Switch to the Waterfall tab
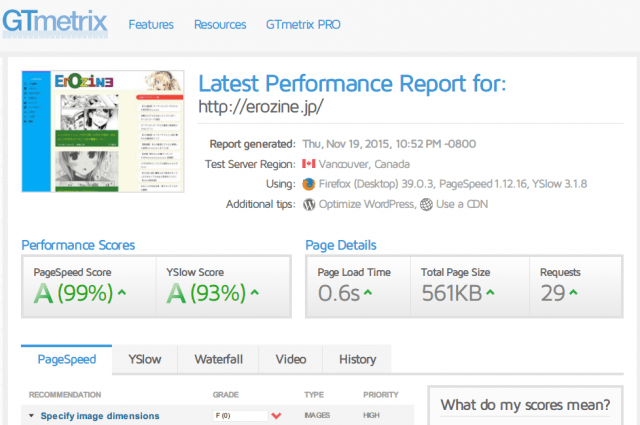 point(218,360)
